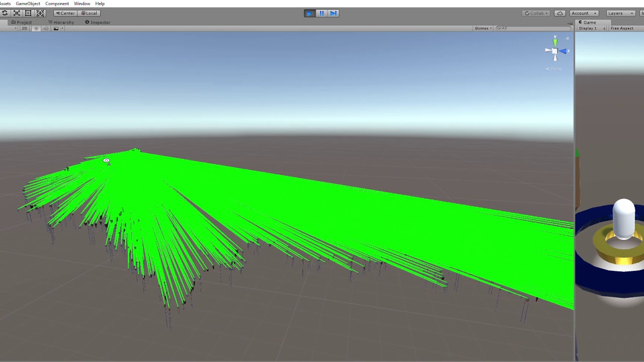644x362 pixels.
Task: Select the combined Transform tool
Action: [40, 13]
